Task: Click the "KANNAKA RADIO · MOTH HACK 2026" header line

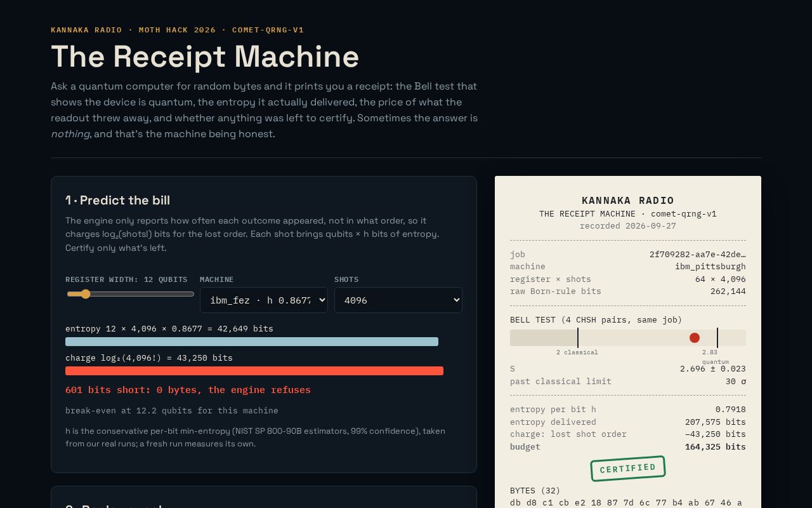Action: coord(178,30)
